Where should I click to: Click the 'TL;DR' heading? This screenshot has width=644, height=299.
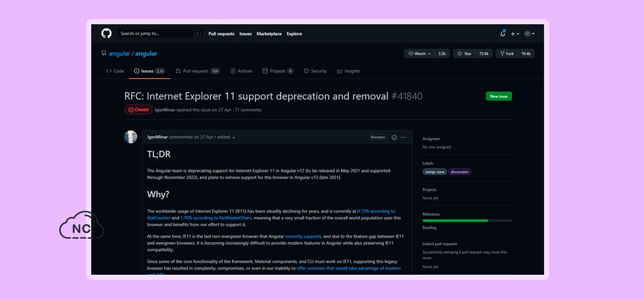click(159, 155)
